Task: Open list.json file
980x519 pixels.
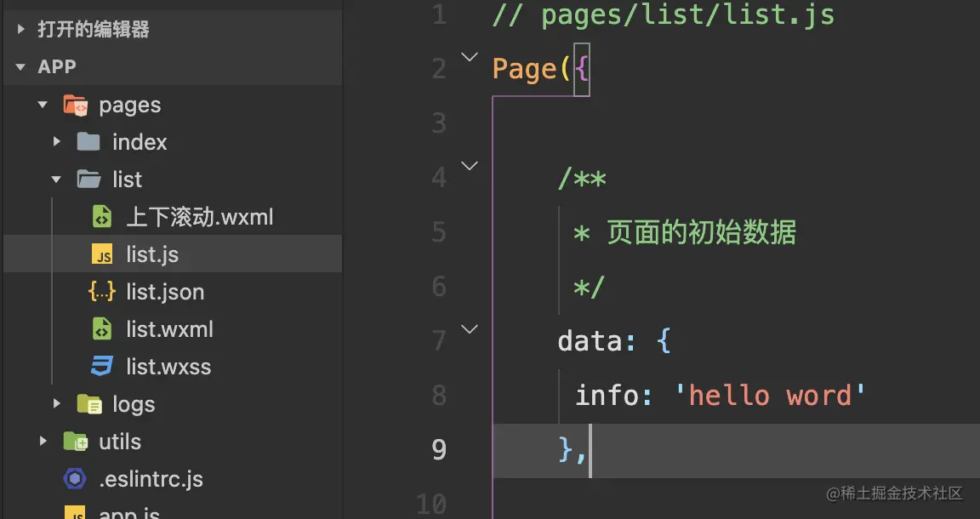Action: tap(165, 292)
